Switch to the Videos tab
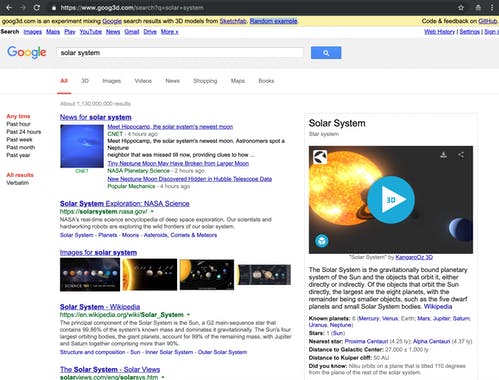The image size is (499, 380). coord(143,81)
